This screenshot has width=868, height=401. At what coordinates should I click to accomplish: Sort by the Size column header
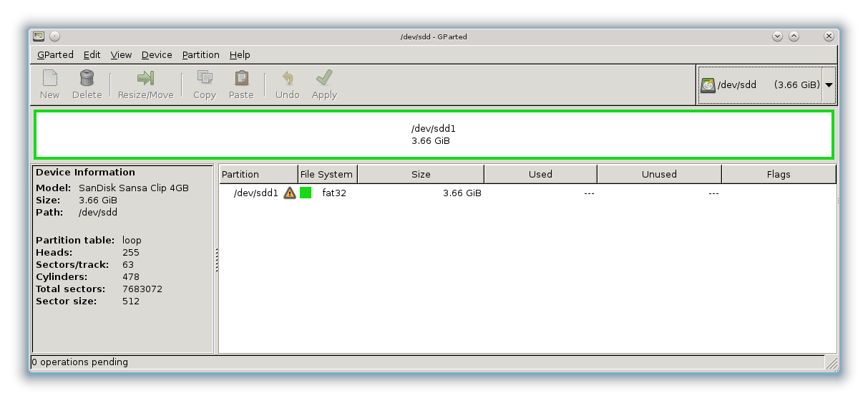point(421,174)
